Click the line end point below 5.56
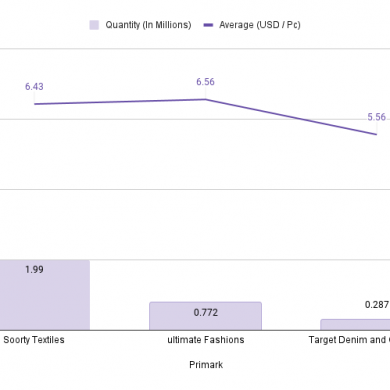390x390 pixels. (376, 134)
